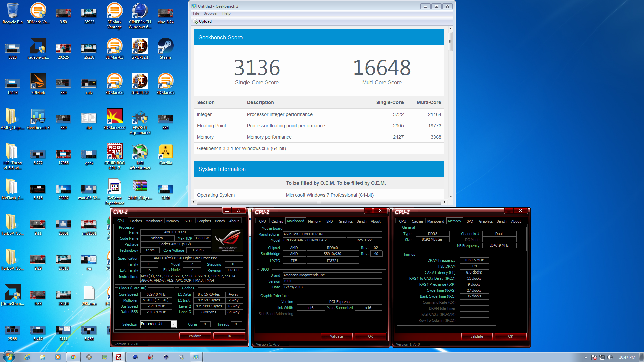Open the GeForce Experience desktop icon
This screenshot has width=644, height=362.
(114, 192)
